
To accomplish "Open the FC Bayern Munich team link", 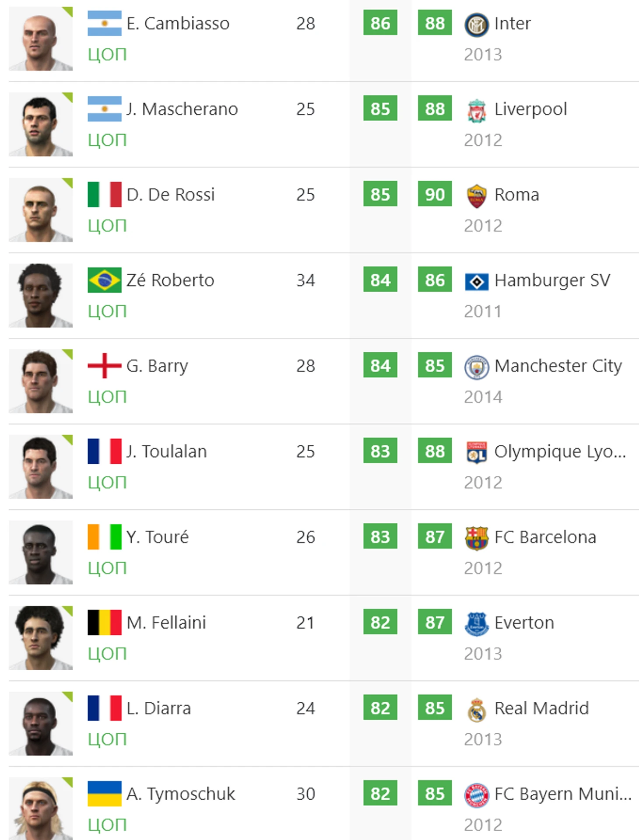I will (563, 794).
